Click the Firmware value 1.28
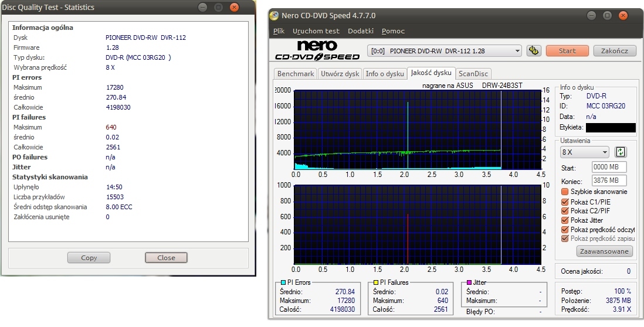 click(112, 47)
